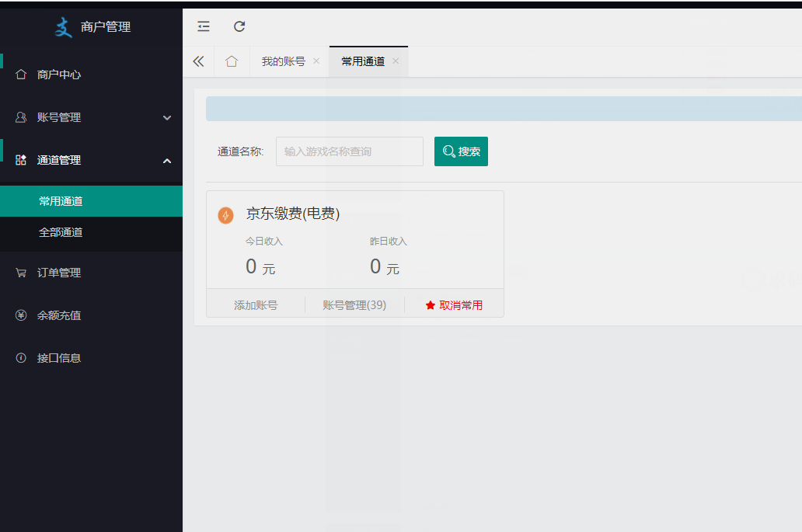This screenshot has height=532, width=802.
Task: Close the 我的账号 tab
Action: point(316,61)
